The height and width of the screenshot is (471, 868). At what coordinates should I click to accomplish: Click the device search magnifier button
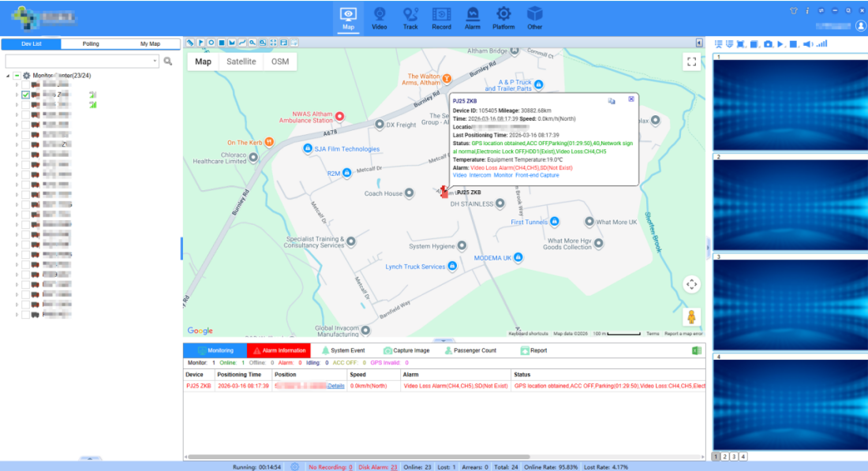[168, 62]
